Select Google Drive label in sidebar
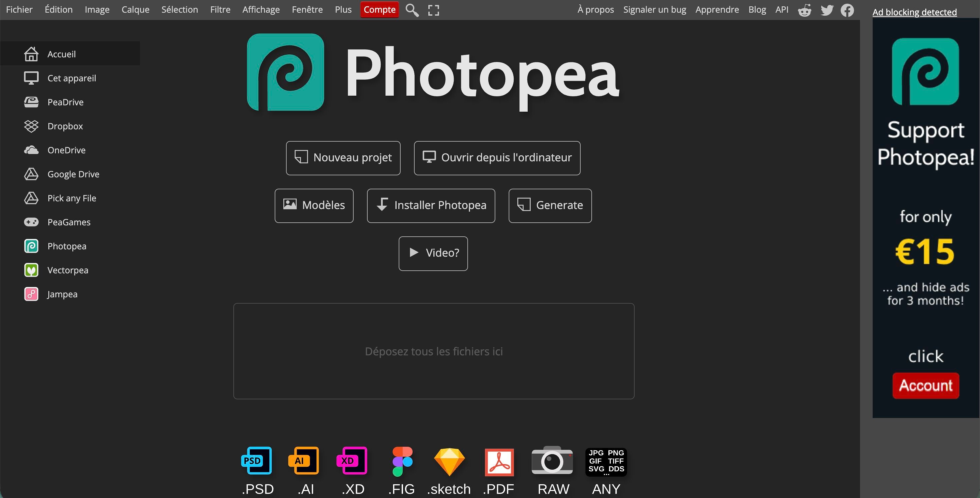980x498 pixels. tap(73, 174)
